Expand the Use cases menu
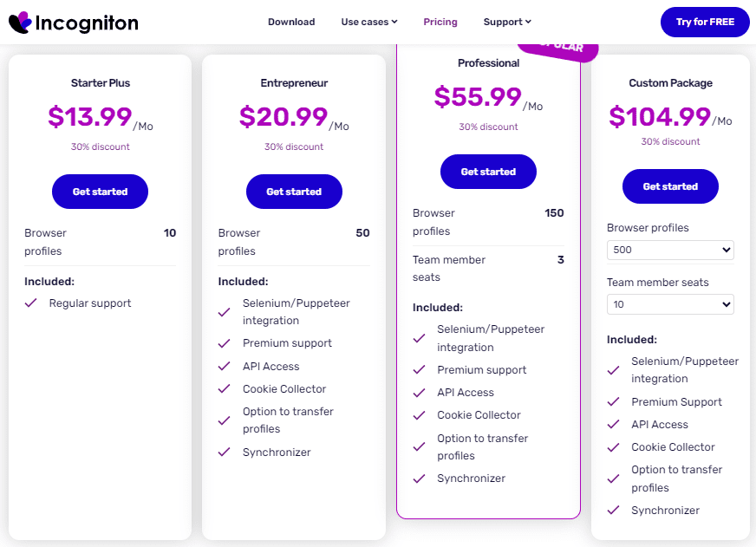 click(x=369, y=22)
